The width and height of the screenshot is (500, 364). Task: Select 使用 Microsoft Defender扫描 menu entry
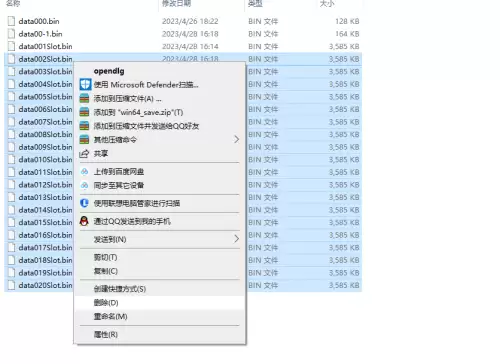[x=160, y=85]
